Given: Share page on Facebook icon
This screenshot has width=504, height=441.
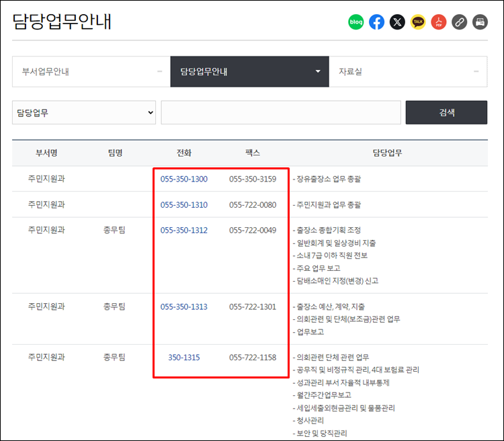Looking at the screenshot, I should pos(376,22).
